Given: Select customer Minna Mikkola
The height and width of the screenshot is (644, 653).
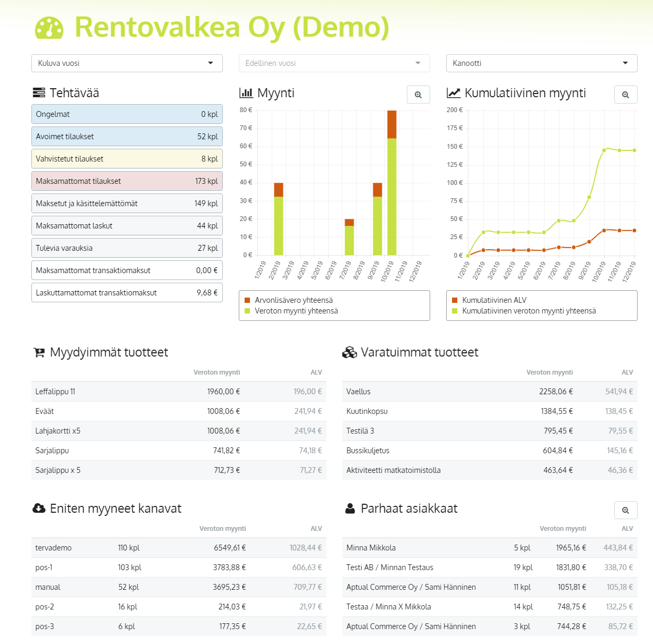Looking at the screenshot, I should pyautogui.click(x=490, y=548).
